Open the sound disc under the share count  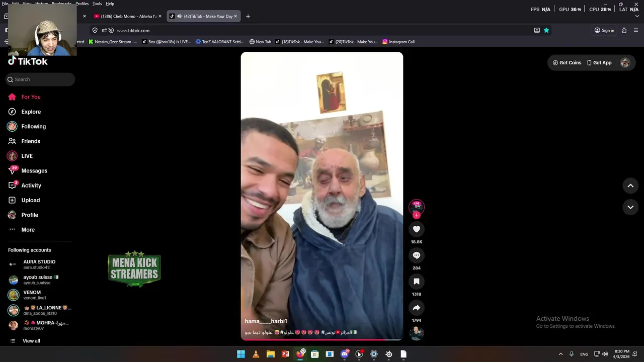click(x=417, y=333)
